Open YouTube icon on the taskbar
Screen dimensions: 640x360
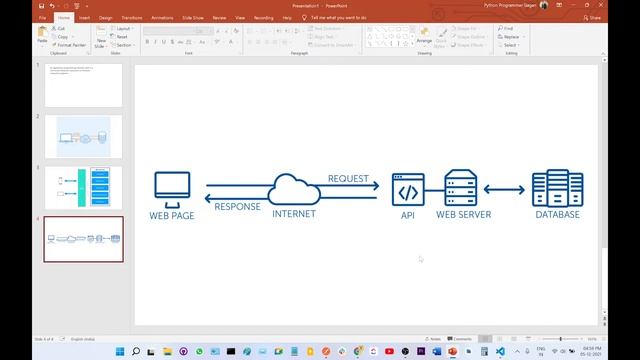389,351
